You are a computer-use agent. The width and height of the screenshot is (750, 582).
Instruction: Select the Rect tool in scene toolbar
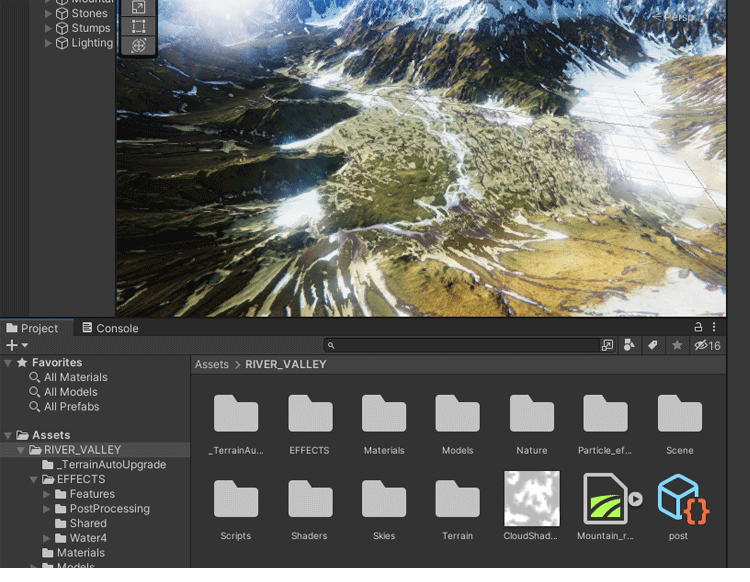click(139, 27)
